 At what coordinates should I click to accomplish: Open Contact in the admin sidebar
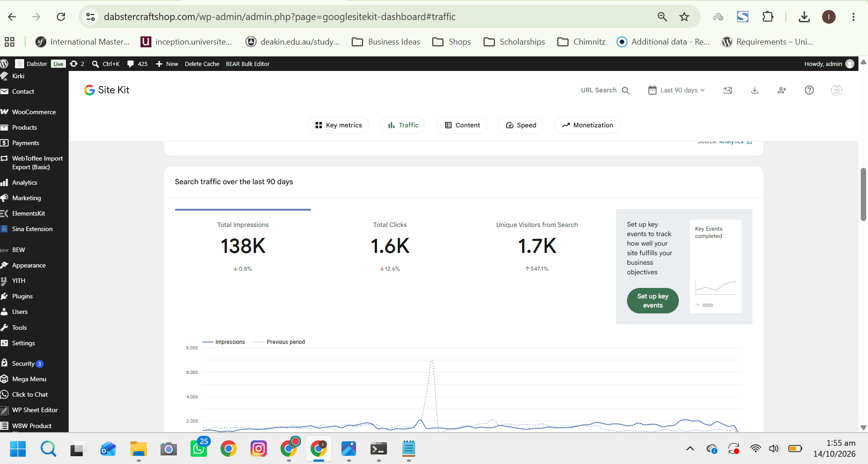coord(34,91)
